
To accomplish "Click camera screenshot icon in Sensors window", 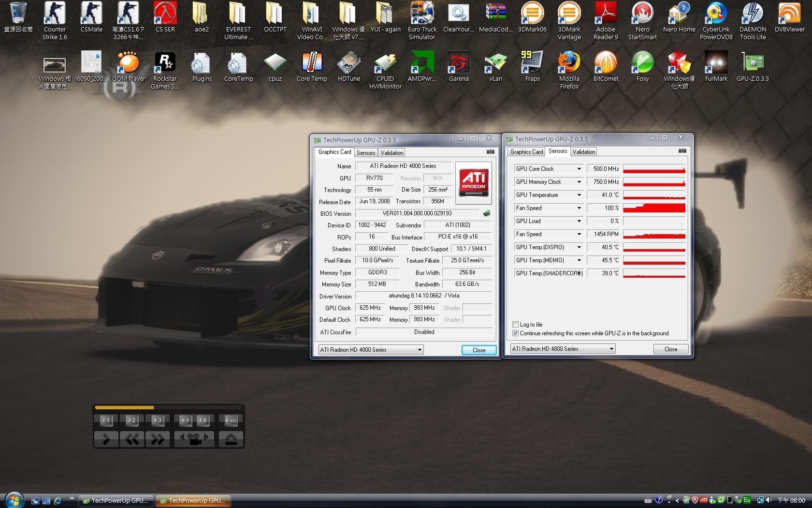I will click(682, 151).
